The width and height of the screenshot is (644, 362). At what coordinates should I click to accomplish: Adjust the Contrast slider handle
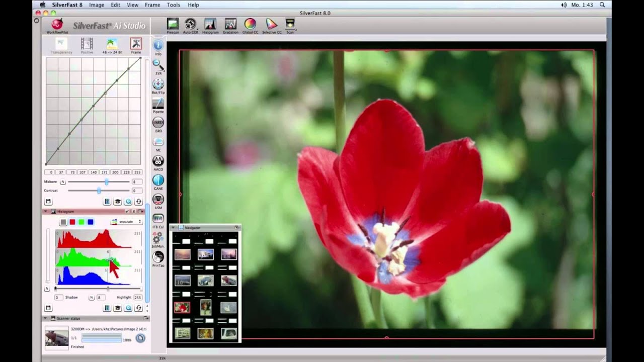coord(99,191)
